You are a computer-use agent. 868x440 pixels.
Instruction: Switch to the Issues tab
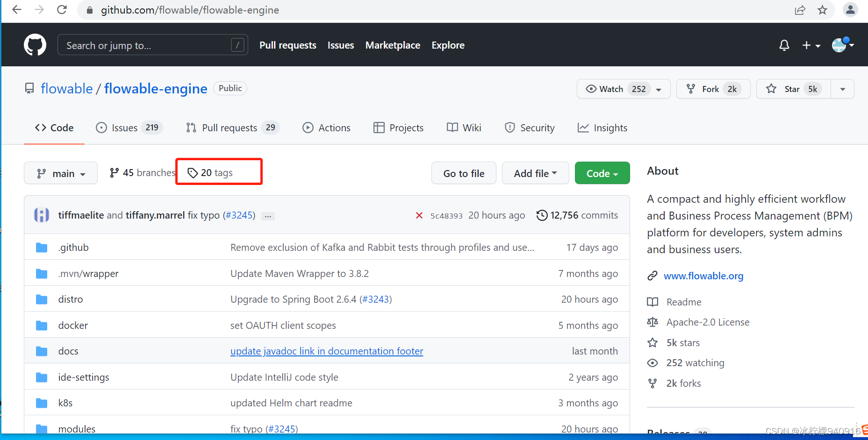click(x=129, y=128)
